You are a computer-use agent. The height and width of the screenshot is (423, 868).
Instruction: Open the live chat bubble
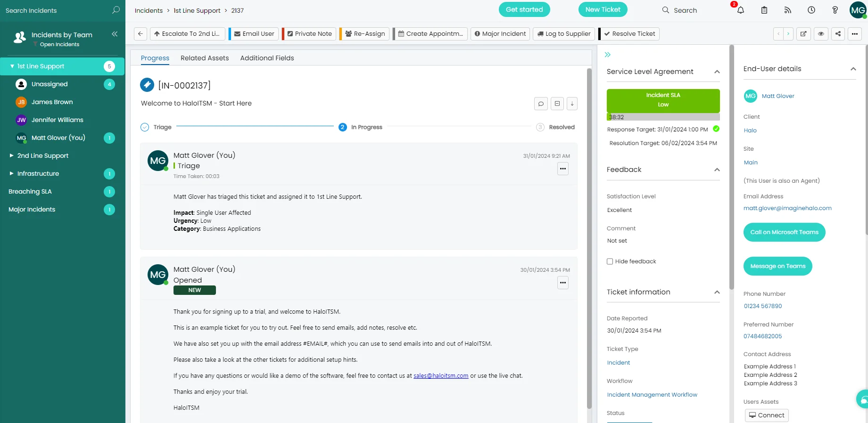coord(863,400)
